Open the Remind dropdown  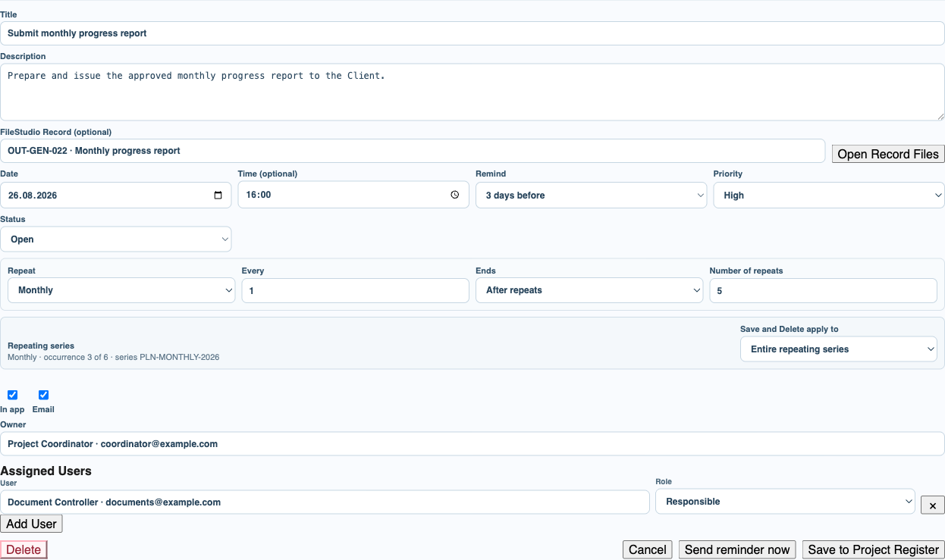(x=592, y=196)
